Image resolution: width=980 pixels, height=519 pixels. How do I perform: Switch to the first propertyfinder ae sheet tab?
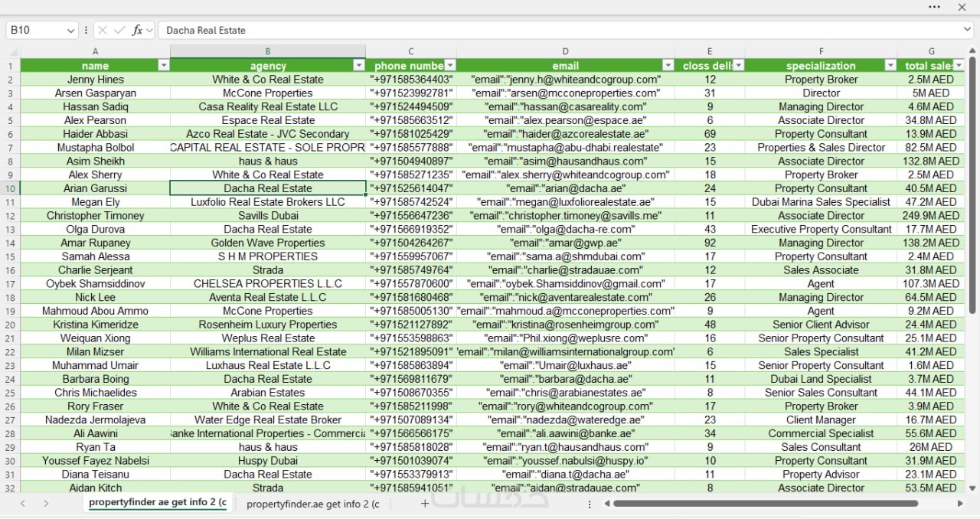click(158, 503)
